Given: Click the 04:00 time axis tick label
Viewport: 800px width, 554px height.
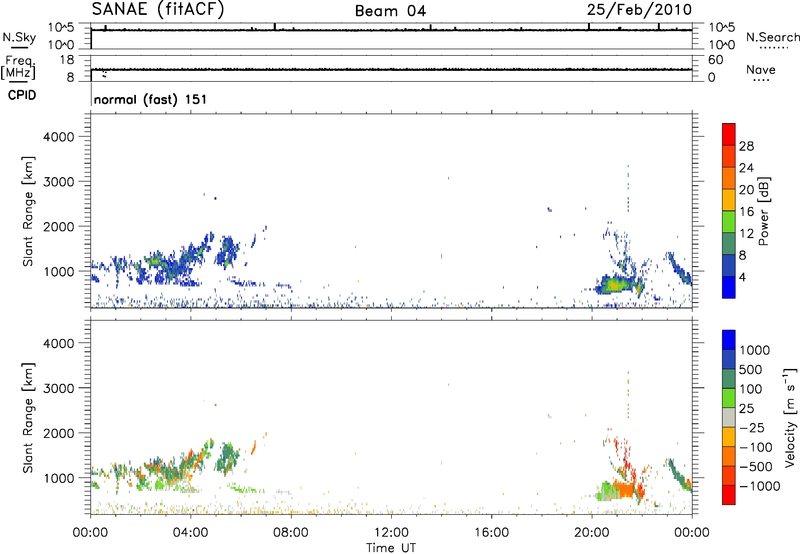Looking at the screenshot, I should (190, 533).
